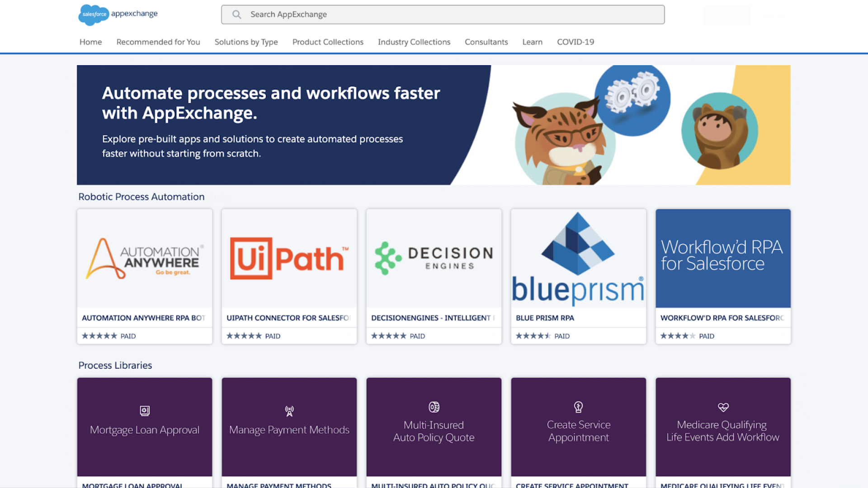Select the Consultants menu item

(486, 42)
